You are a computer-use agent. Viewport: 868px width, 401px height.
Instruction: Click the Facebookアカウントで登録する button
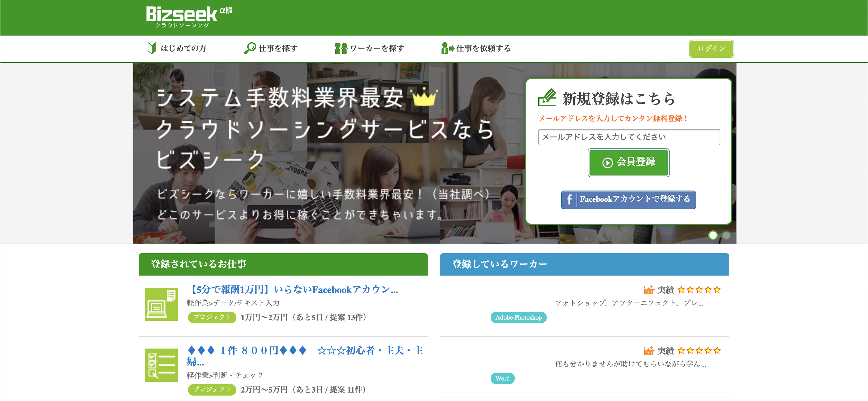coord(628,200)
